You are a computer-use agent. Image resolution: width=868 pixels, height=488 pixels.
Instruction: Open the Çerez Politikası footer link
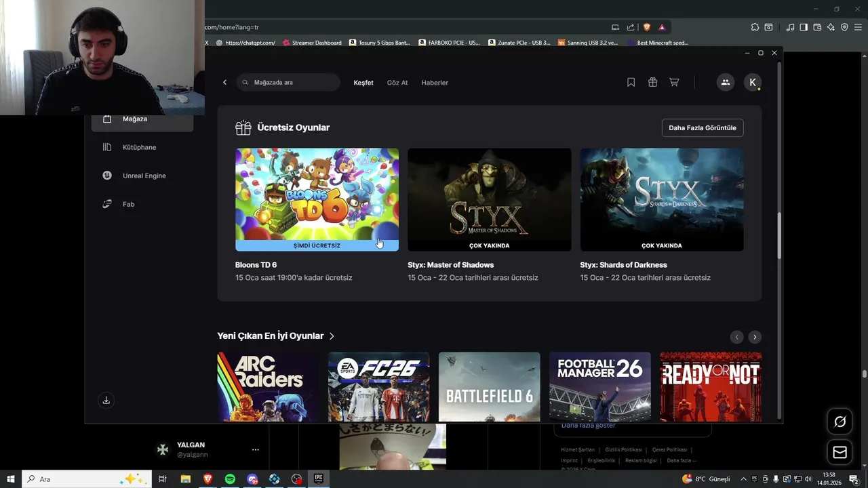669,449
